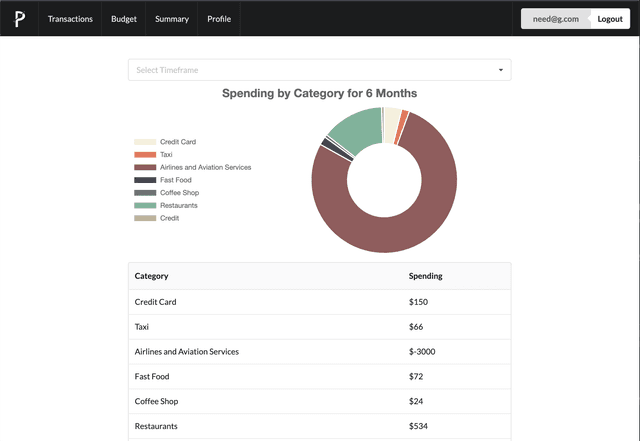Click the orange Taxi donut segment
This screenshot has height=441, width=640.
pos(402,127)
